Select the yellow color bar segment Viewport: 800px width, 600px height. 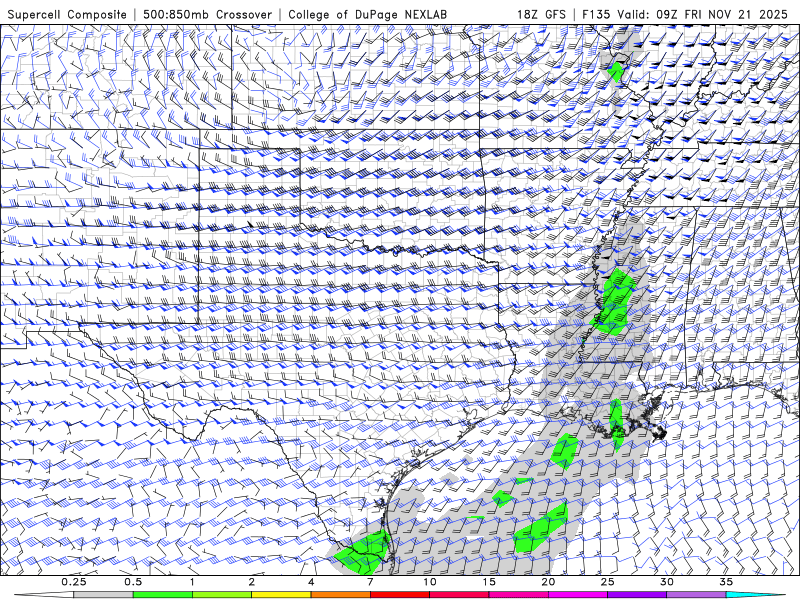click(281, 595)
